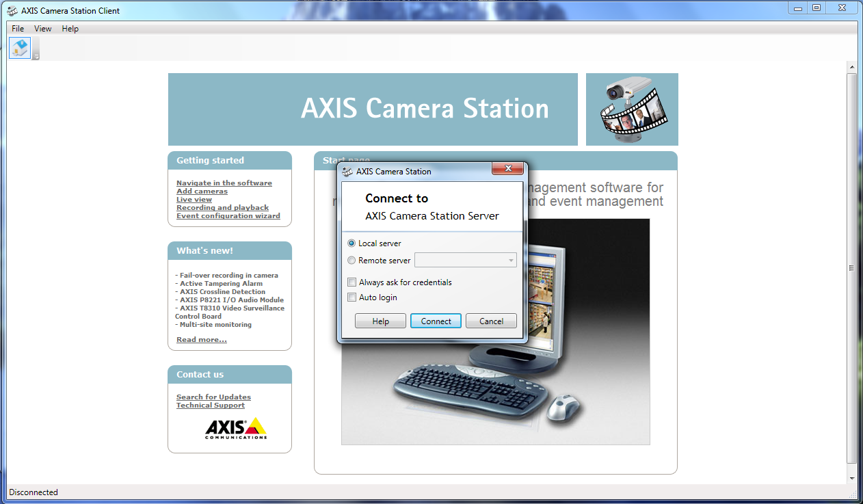Click the vertical scrollbar down arrow

coord(852,478)
